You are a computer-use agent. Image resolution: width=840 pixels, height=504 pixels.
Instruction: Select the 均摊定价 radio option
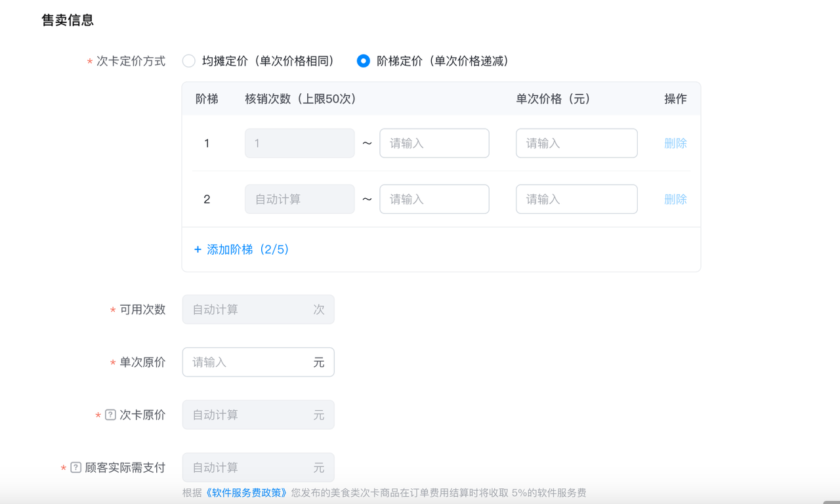pyautogui.click(x=189, y=61)
